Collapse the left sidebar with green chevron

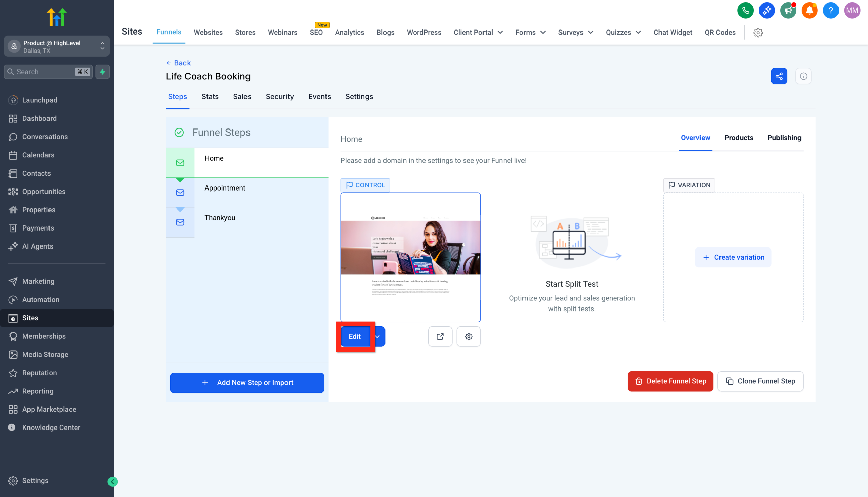point(113,481)
